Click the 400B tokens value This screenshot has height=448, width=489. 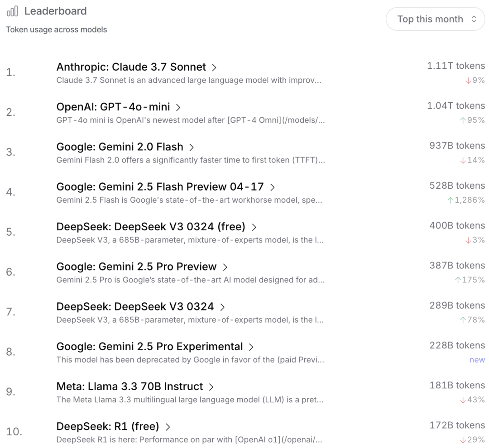(x=457, y=225)
